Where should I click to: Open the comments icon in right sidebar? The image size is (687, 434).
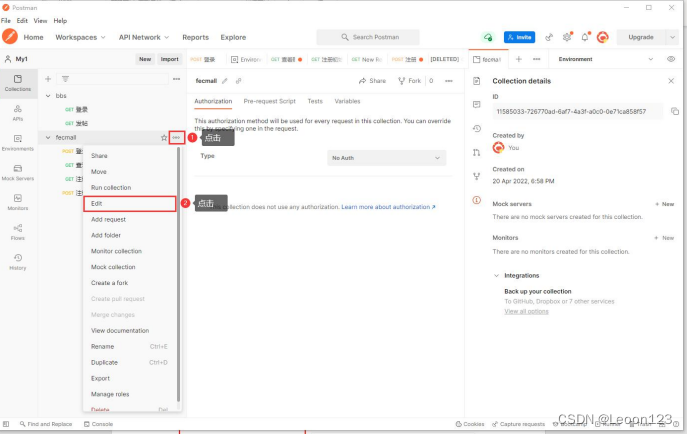pyautogui.click(x=477, y=105)
